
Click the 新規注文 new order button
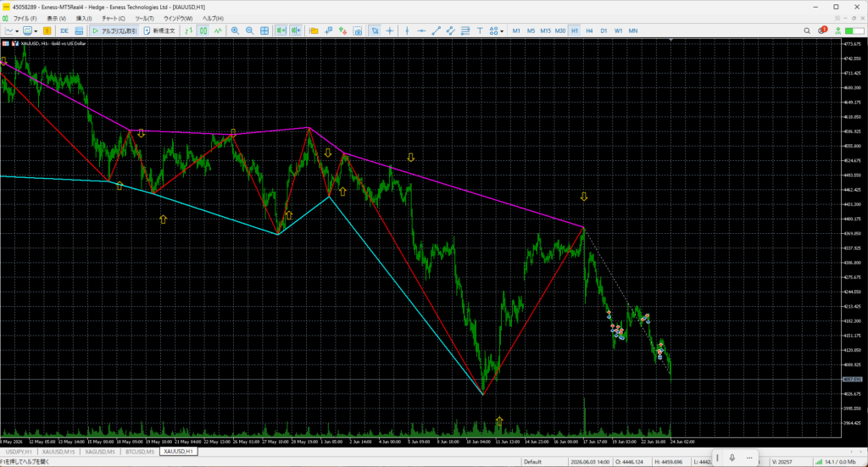tap(159, 31)
